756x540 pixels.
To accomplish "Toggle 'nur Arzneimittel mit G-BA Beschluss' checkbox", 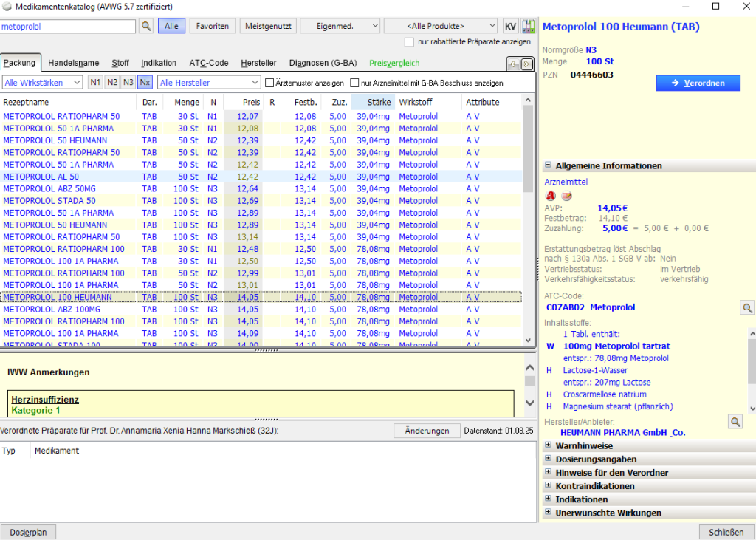I will [355, 83].
